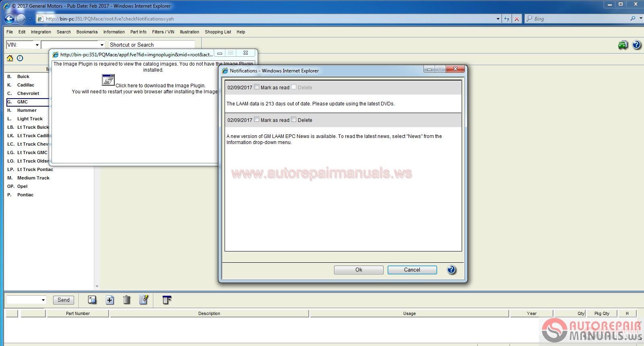Open the address bar history dropdown

498,19
